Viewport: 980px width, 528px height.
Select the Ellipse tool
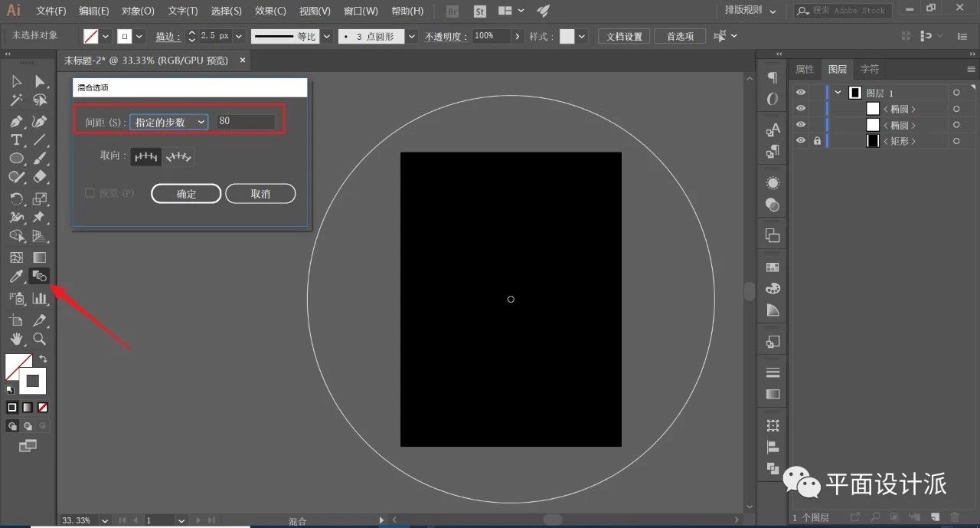point(16,158)
